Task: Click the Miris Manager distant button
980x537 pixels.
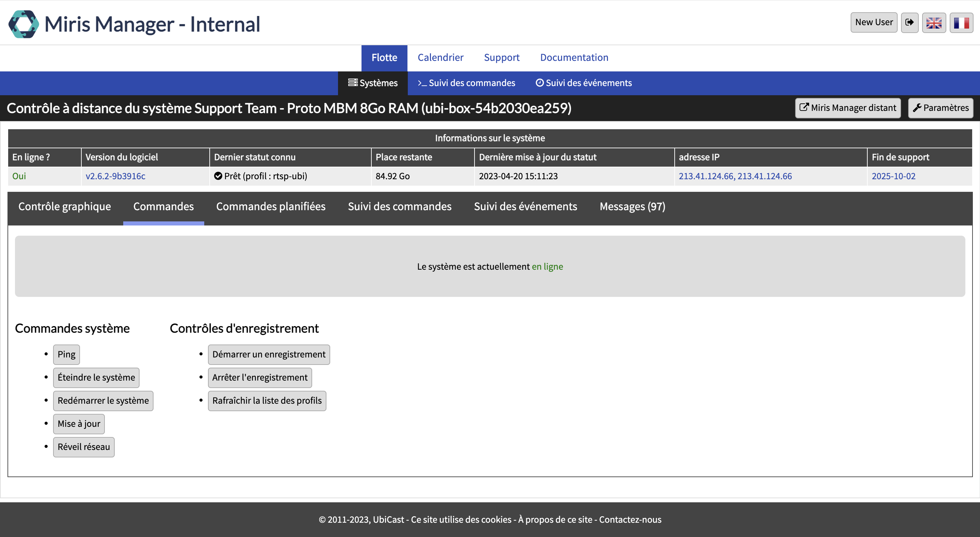Action: 848,108
